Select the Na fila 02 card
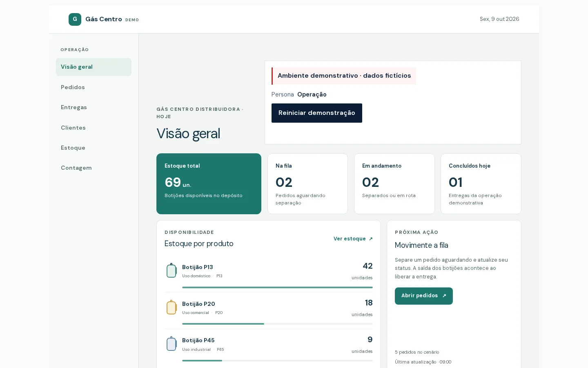The image size is (588, 368). (x=307, y=184)
